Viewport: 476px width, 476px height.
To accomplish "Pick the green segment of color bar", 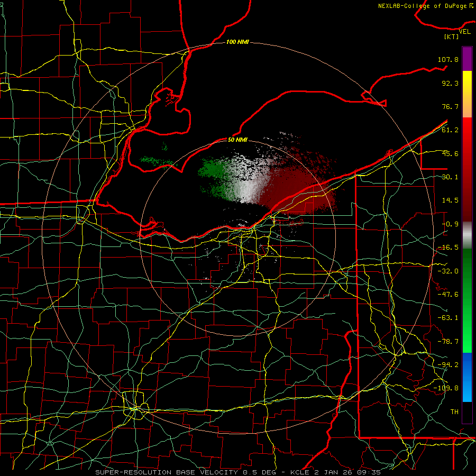I will click(x=467, y=300).
